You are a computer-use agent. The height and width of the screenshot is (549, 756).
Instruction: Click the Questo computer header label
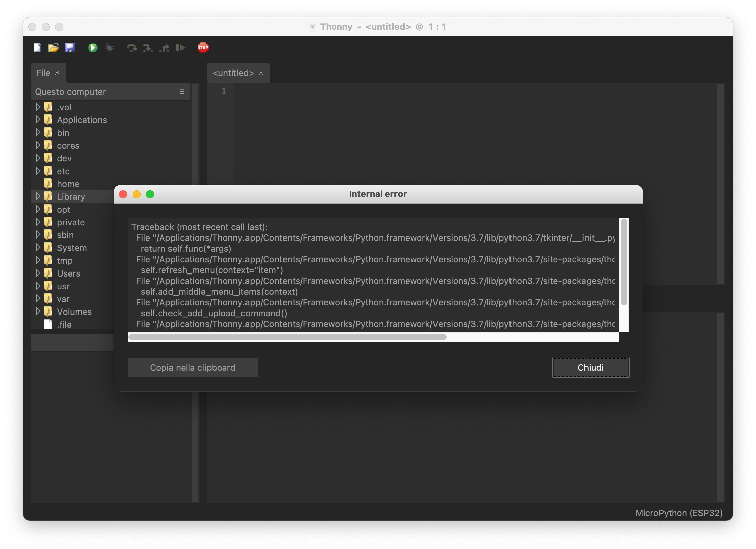[x=70, y=91]
